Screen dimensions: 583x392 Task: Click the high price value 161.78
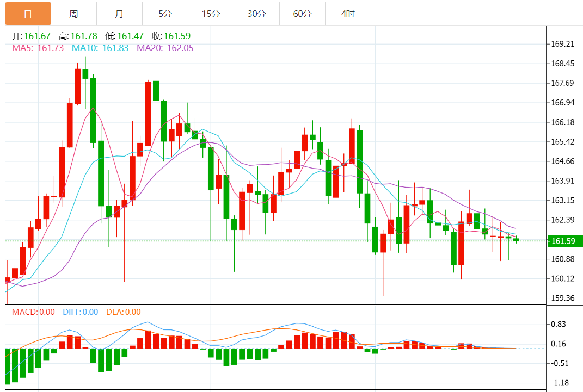click(x=84, y=36)
